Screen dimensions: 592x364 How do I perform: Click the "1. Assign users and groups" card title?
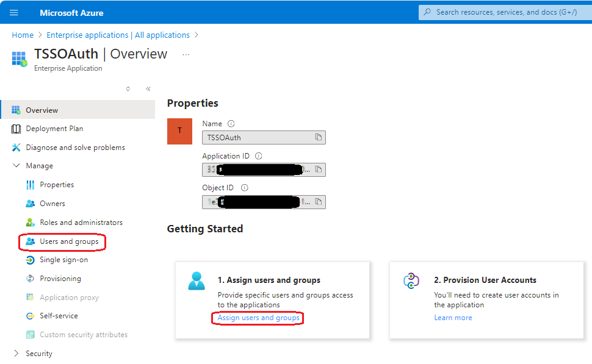click(269, 280)
